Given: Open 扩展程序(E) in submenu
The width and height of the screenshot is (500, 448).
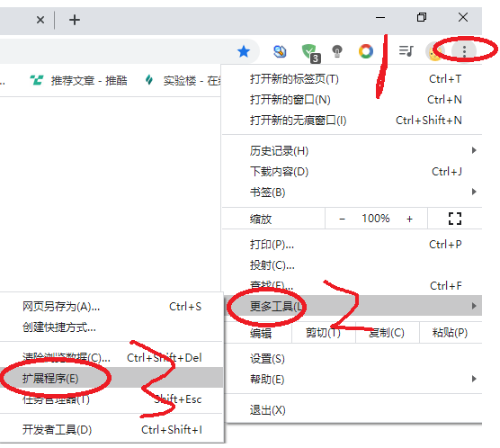Looking at the screenshot, I should coord(112,378).
